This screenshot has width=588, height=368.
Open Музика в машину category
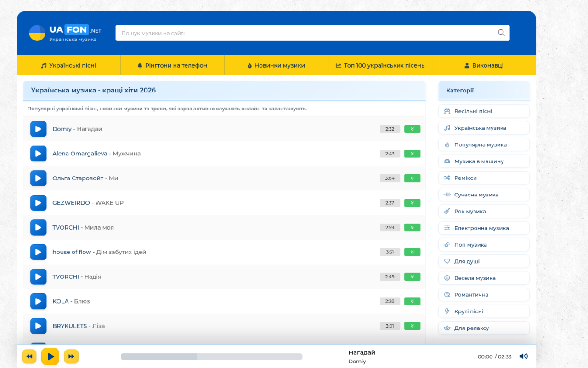tap(484, 161)
